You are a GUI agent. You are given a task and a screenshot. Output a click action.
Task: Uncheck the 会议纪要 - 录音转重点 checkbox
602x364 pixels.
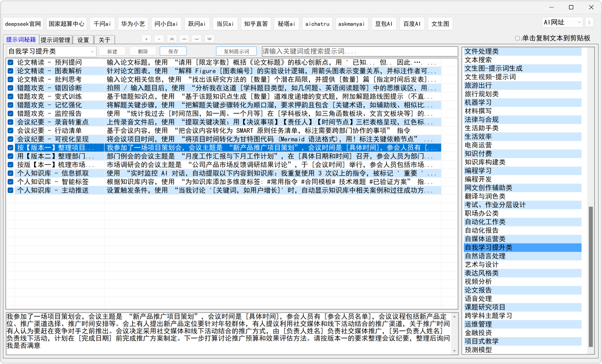click(x=11, y=122)
